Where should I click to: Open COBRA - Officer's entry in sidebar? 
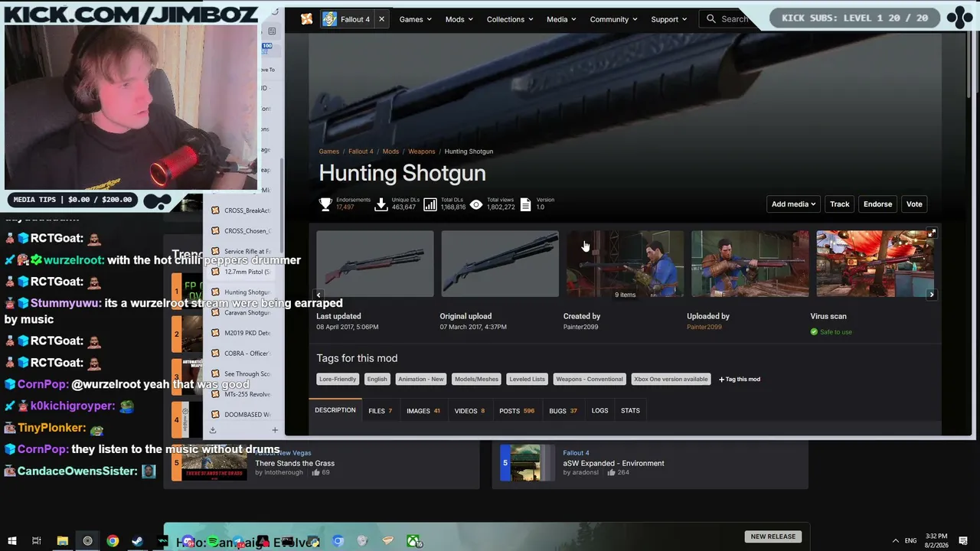[241, 354]
